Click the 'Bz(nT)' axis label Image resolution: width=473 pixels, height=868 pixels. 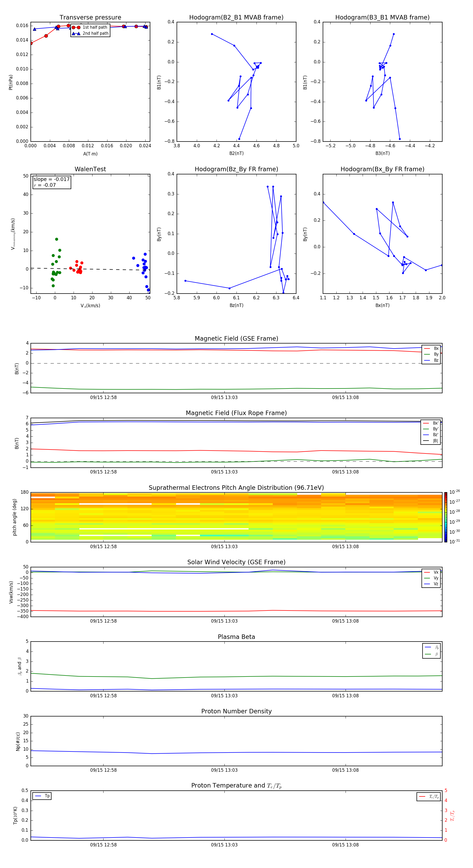[x=236, y=305]
